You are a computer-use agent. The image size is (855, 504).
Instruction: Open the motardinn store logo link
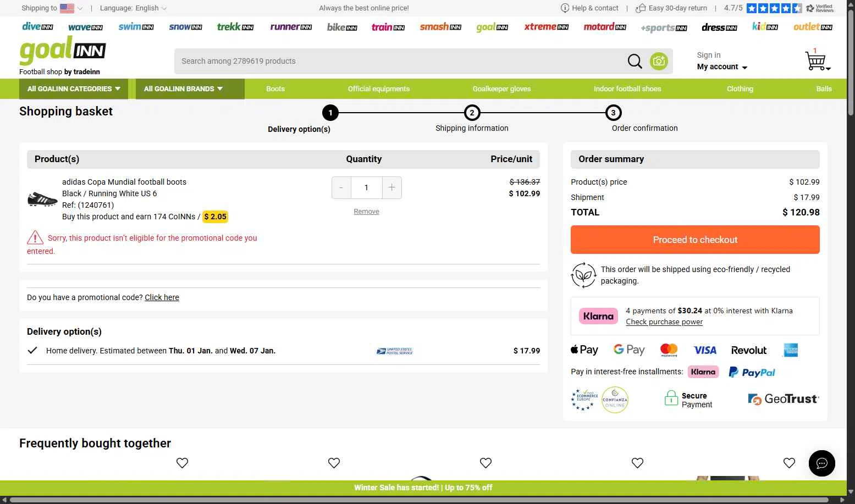(605, 26)
